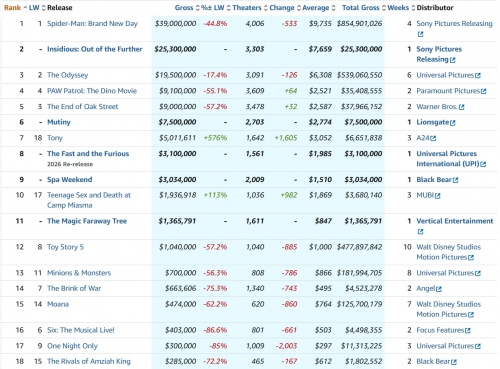Sort the table by Rank column

tap(15, 8)
